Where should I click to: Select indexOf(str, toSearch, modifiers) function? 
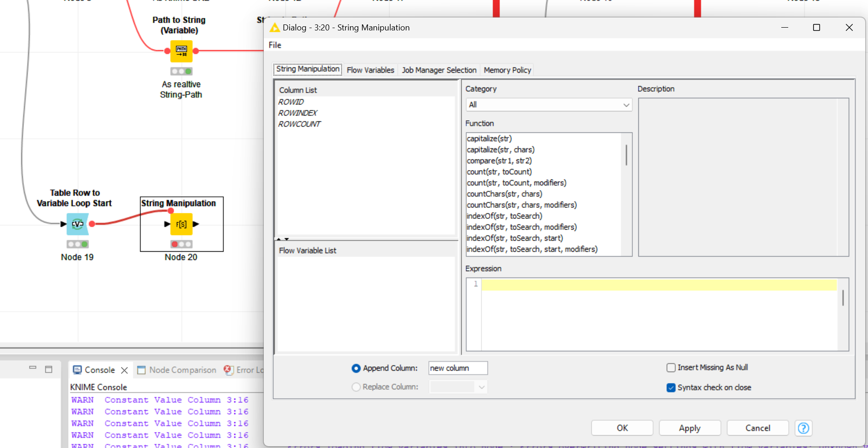[522, 227]
